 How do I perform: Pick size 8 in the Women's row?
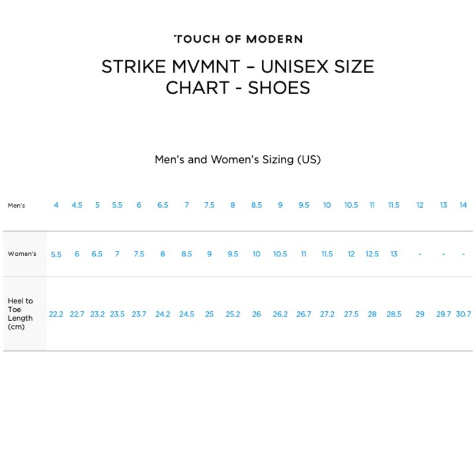(162, 254)
